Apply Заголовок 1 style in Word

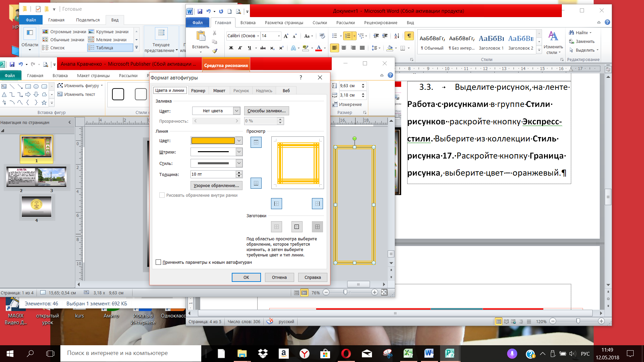click(x=491, y=43)
